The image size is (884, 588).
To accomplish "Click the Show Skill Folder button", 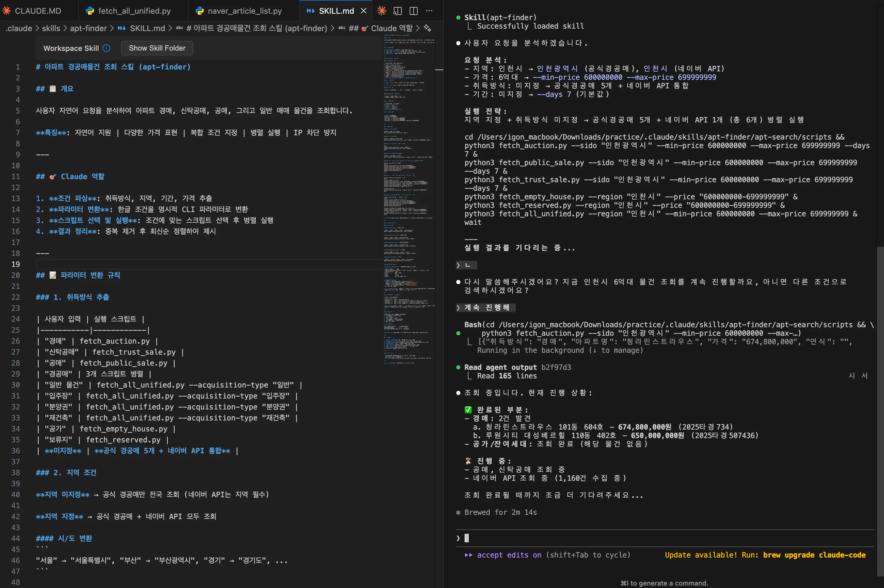I will pos(157,48).
